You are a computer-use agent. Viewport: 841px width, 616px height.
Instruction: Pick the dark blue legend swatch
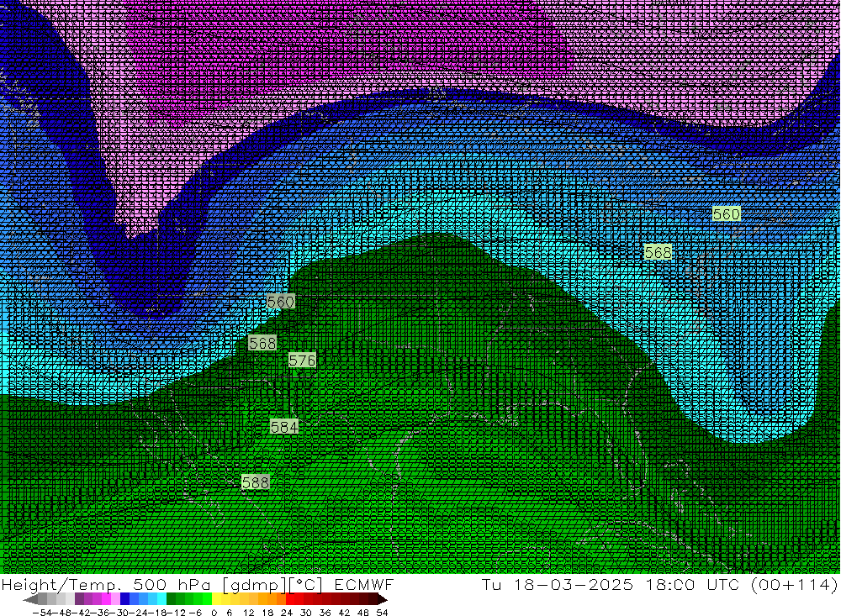(x=124, y=599)
